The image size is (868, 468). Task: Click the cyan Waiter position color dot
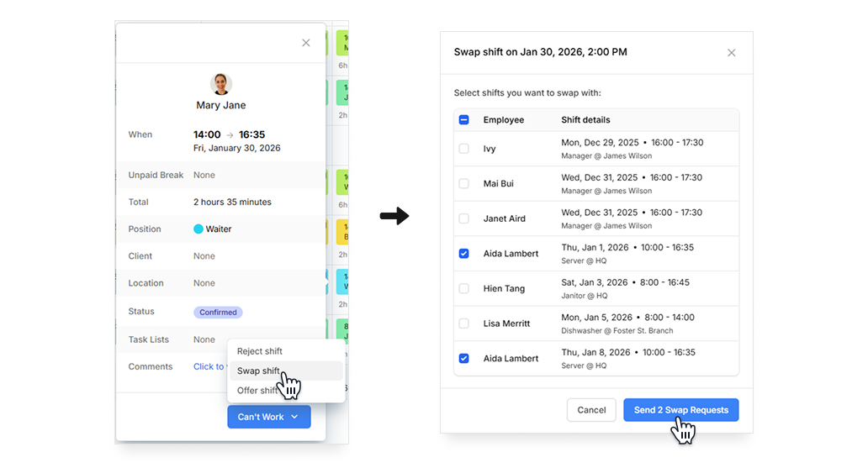198,229
